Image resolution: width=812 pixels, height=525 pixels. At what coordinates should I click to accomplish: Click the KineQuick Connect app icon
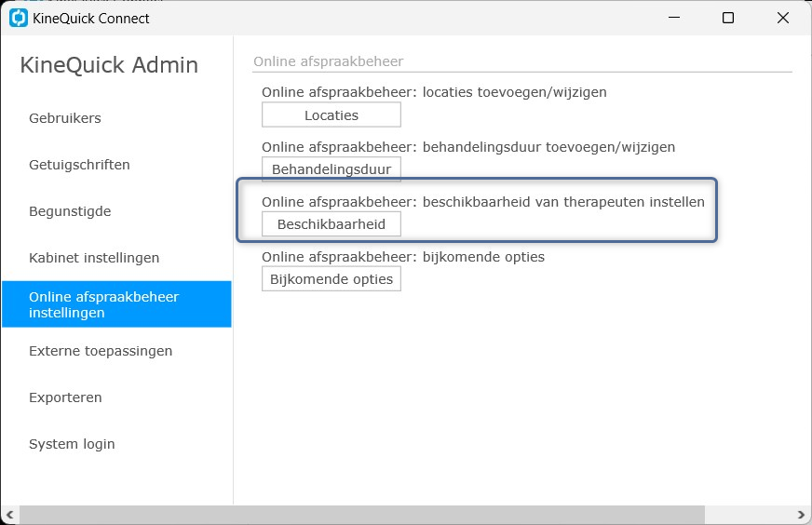19,18
